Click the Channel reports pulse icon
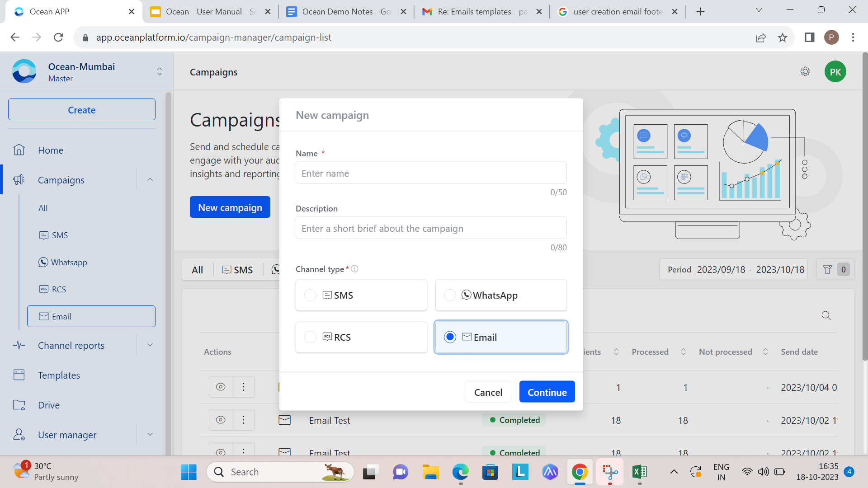Image resolution: width=868 pixels, height=488 pixels. pos(19,345)
